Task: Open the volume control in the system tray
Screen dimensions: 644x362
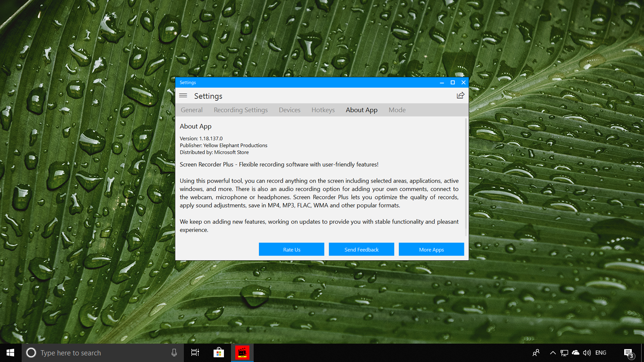Action: [587, 352]
